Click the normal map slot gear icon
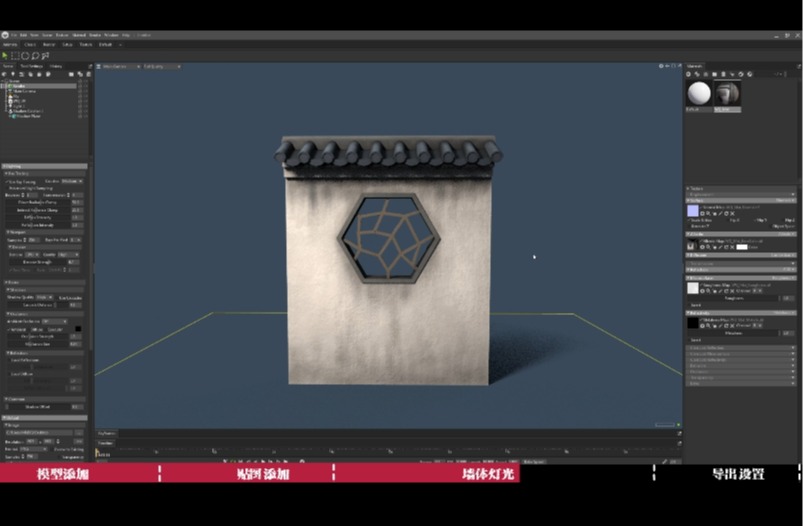 pos(702,214)
